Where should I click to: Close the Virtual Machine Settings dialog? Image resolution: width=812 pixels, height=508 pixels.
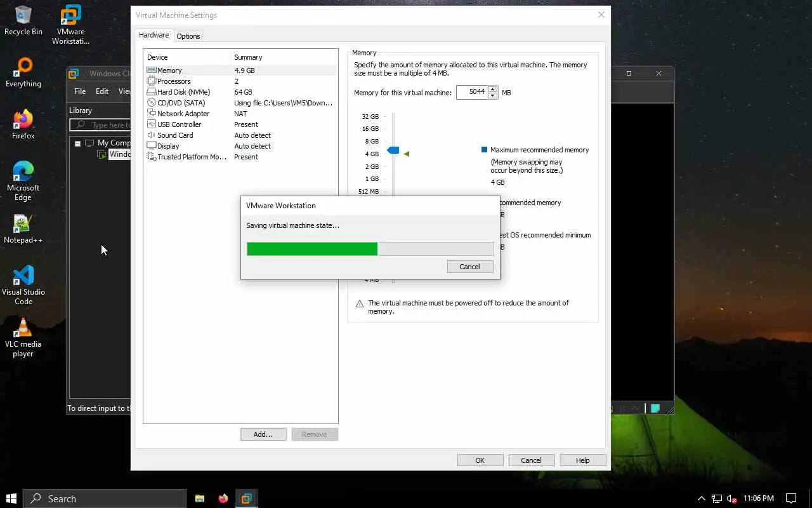click(x=601, y=15)
